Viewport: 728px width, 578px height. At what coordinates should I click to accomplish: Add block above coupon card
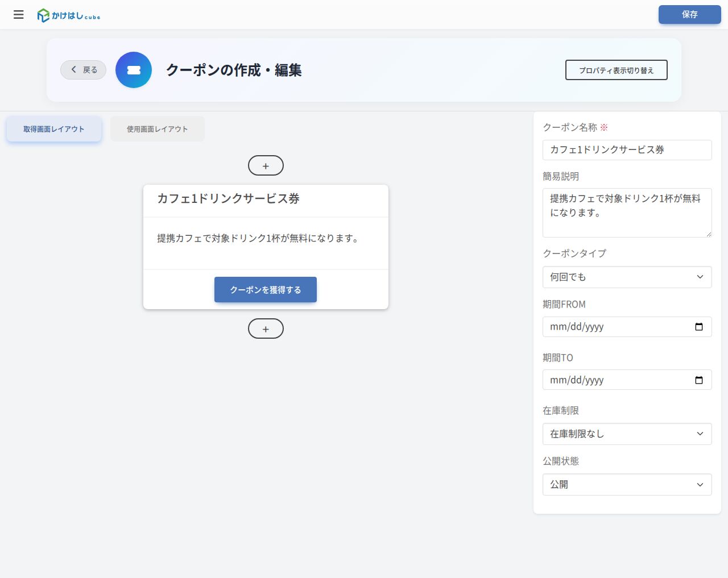click(x=266, y=165)
